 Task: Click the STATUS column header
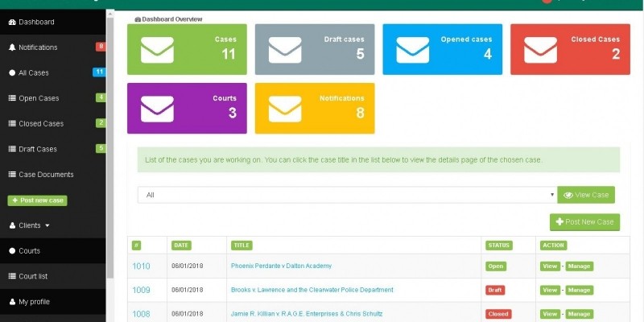pos(498,246)
